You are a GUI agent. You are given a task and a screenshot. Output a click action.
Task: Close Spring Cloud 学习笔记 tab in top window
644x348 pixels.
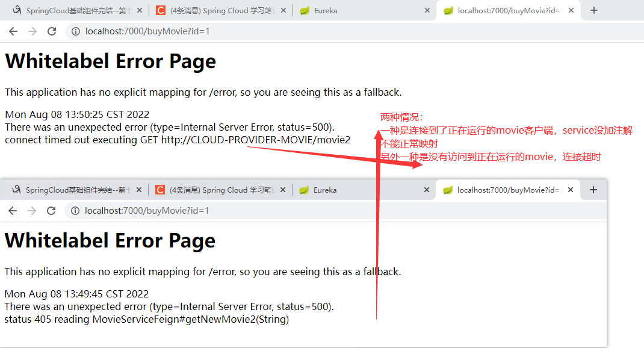(283, 10)
